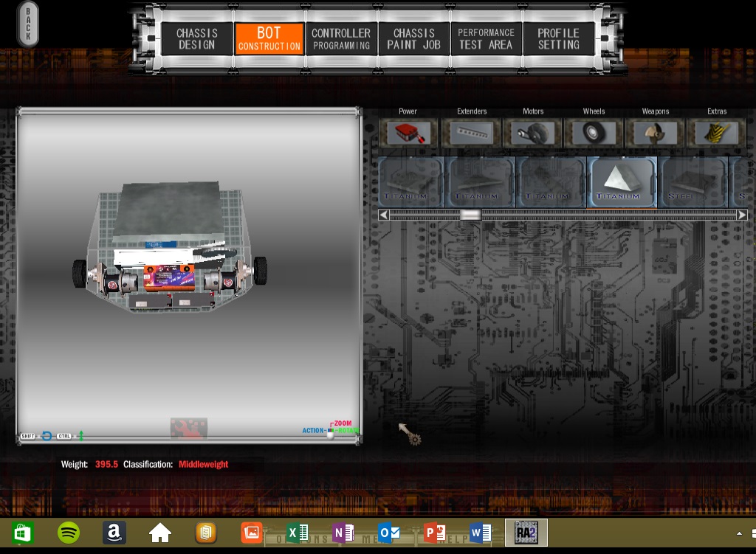Screen dimensions: 756x554
Task: Pick the Motors category icon
Action: (x=533, y=133)
